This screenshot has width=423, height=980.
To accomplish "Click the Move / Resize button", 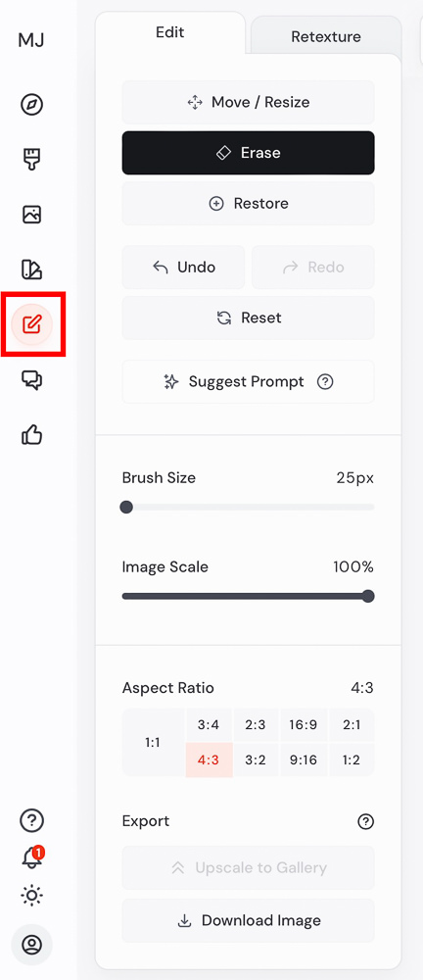I will tap(248, 103).
